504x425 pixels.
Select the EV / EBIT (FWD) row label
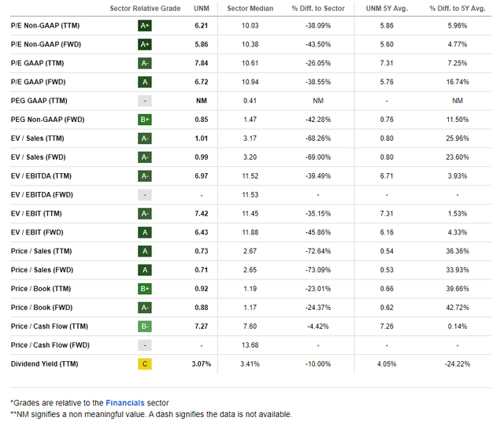pyautogui.click(x=37, y=232)
